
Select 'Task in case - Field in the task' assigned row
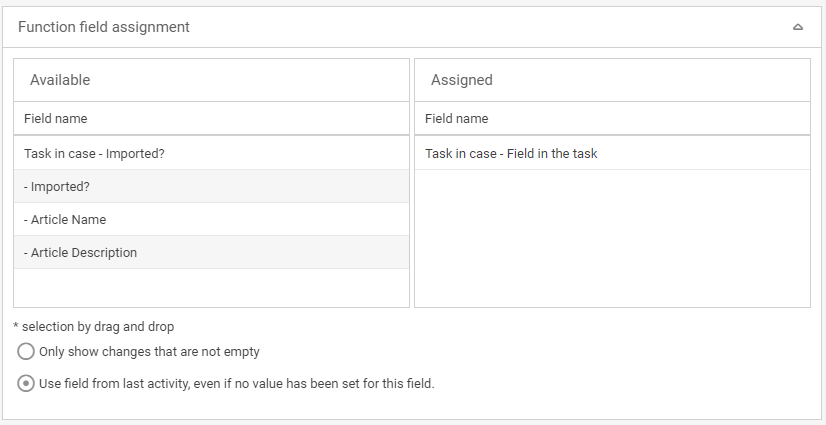click(511, 154)
